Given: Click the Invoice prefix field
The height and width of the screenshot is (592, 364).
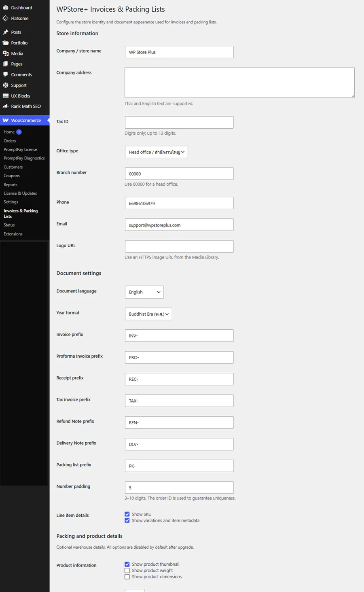Looking at the screenshot, I should (179, 336).
